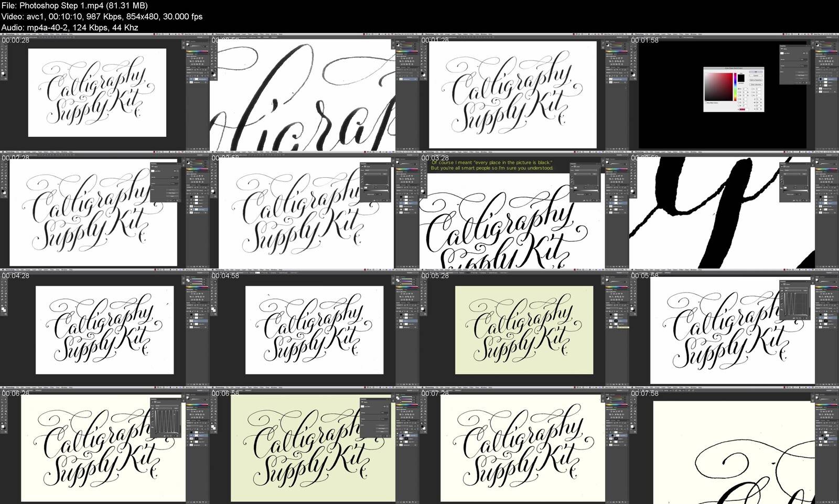
Task: Click the timestamp label 00:04:28
Action: [x=16, y=275]
